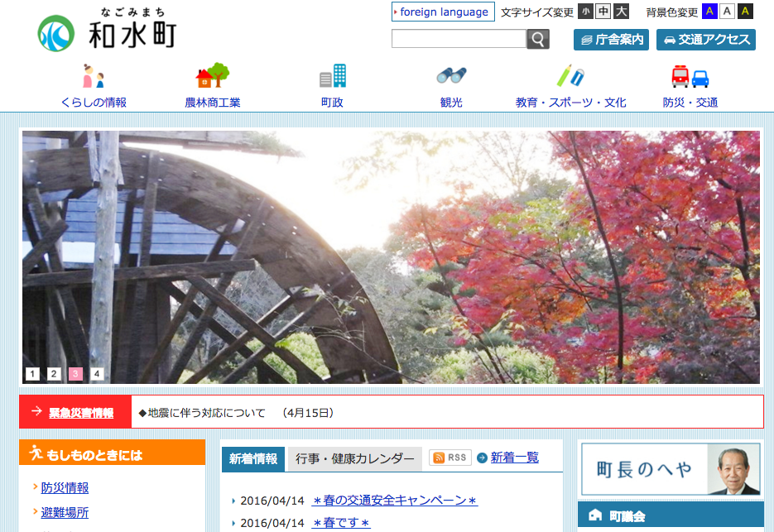Open 新着一覧 list link
This screenshot has height=532, width=774.
pos(514,458)
